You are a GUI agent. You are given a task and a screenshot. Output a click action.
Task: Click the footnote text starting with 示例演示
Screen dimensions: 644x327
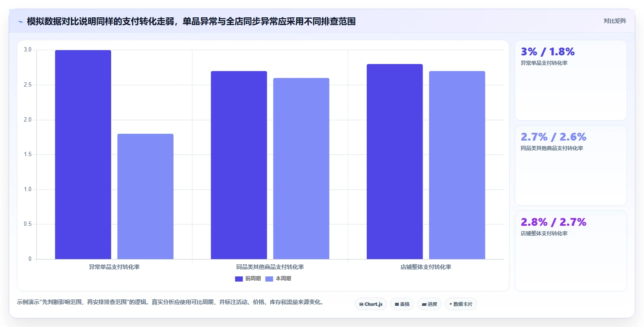[x=170, y=302]
